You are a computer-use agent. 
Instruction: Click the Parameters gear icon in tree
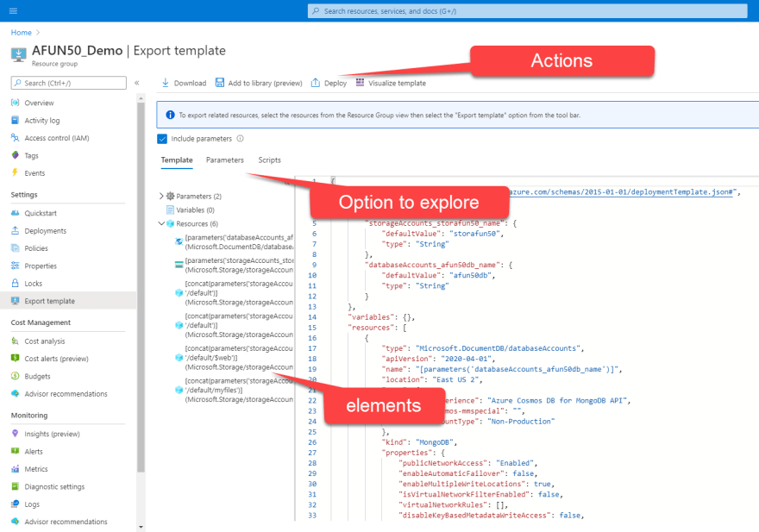tap(171, 196)
